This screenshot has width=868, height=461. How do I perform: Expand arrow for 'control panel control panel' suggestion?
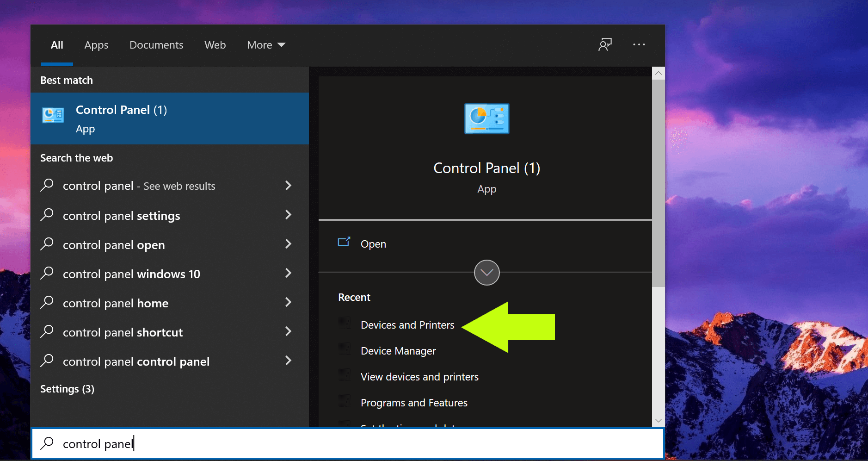coord(288,361)
